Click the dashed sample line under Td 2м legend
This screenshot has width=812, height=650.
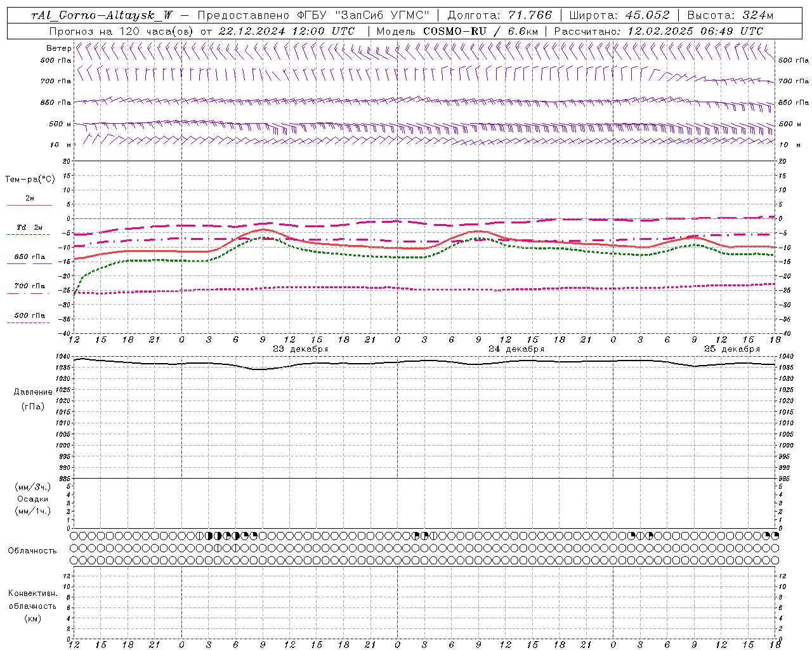click(x=28, y=235)
